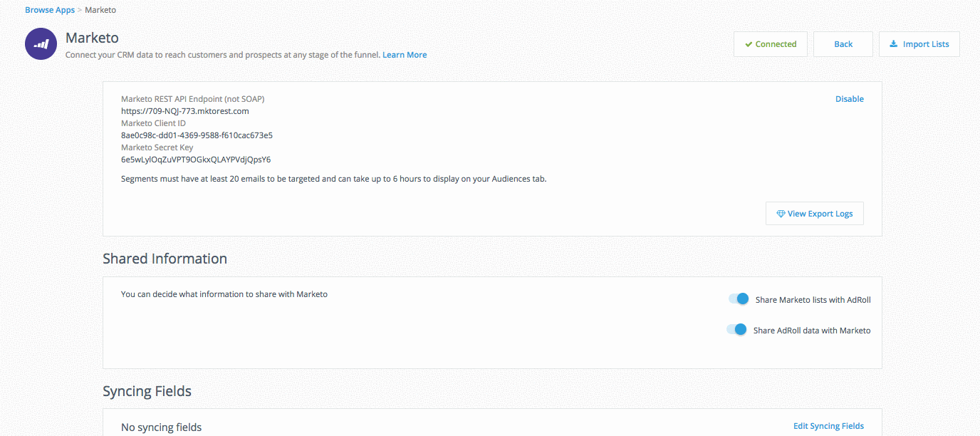Image resolution: width=980 pixels, height=436 pixels.
Task: Click the Marketo breadcrumb item
Action: (x=100, y=10)
